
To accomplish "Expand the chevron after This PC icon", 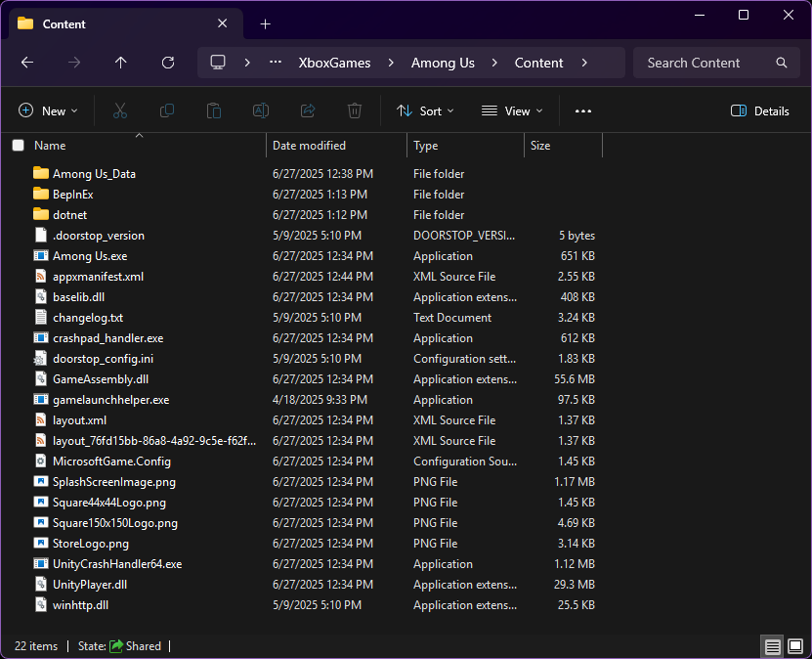I will tap(247, 63).
